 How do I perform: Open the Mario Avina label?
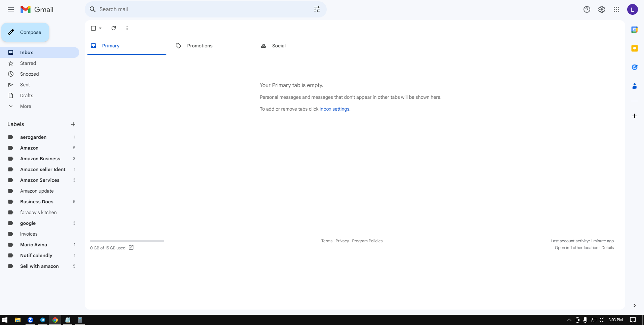click(40, 245)
